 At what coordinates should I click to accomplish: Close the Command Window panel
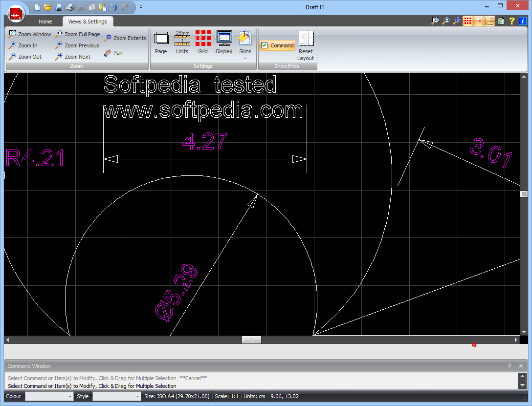[x=521, y=365]
